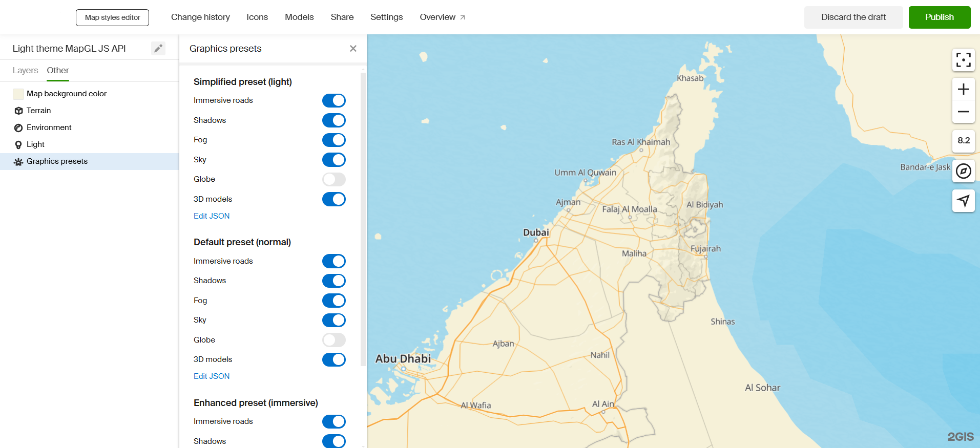Turn off Fog in Default preset

(333, 301)
